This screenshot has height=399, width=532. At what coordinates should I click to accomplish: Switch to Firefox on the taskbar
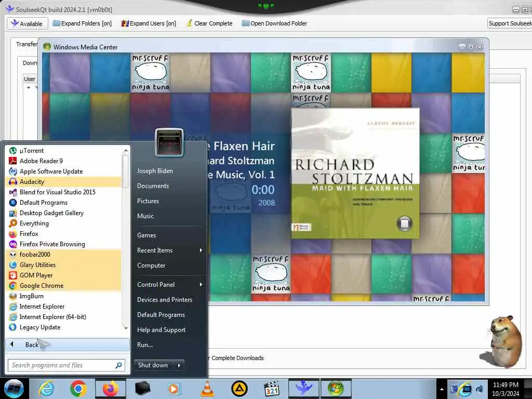(110, 389)
